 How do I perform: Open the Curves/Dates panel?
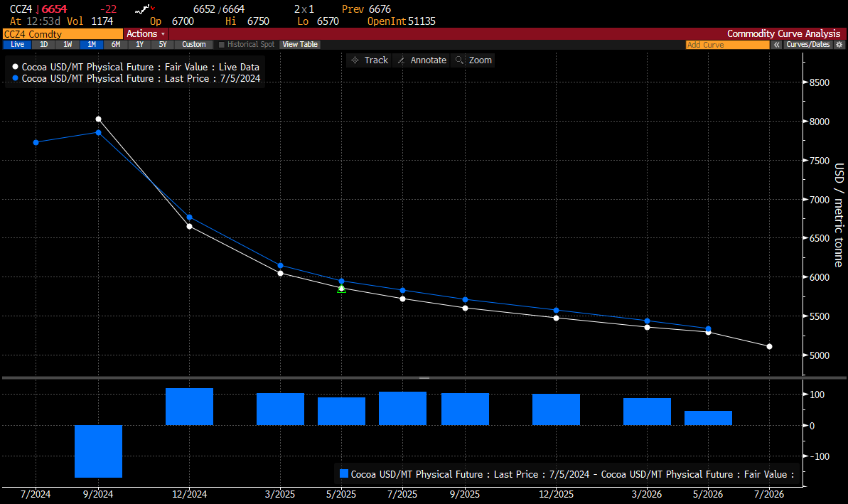tap(807, 45)
